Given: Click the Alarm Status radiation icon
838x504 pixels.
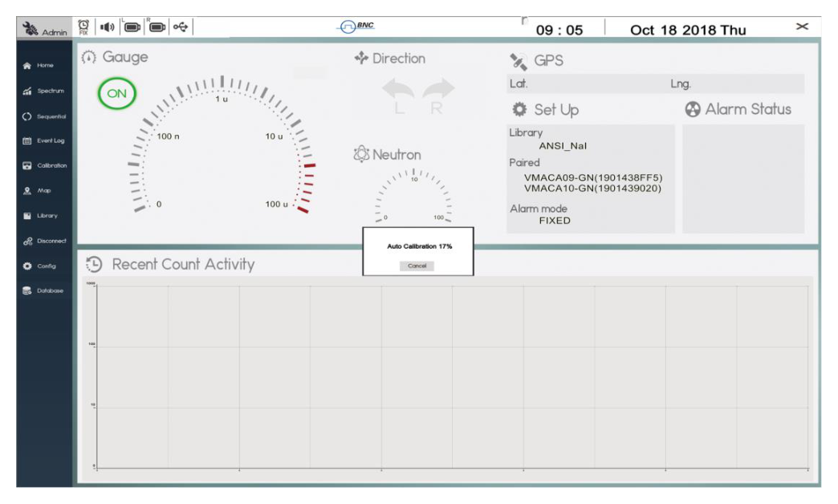Looking at the screenshot, I should [693, 110].
